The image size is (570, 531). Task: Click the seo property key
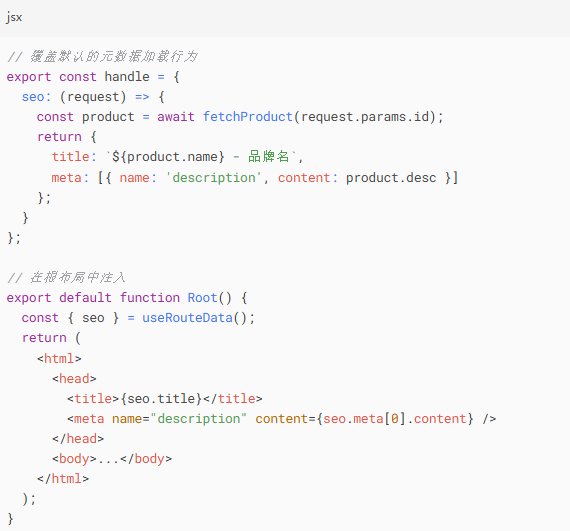pos(33,97)
